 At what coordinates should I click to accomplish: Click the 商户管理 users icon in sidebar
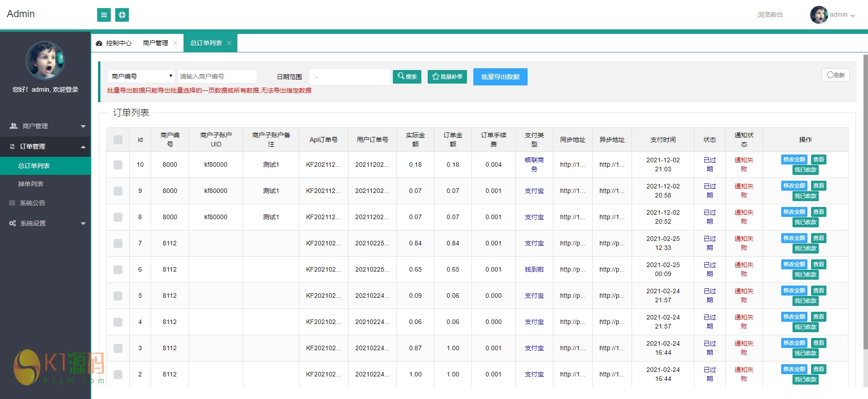14,126
